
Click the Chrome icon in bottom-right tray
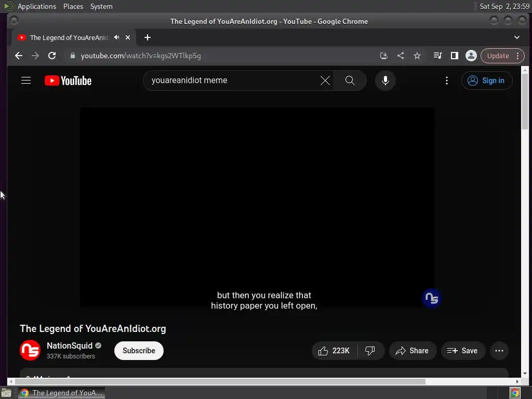point(515,393)
